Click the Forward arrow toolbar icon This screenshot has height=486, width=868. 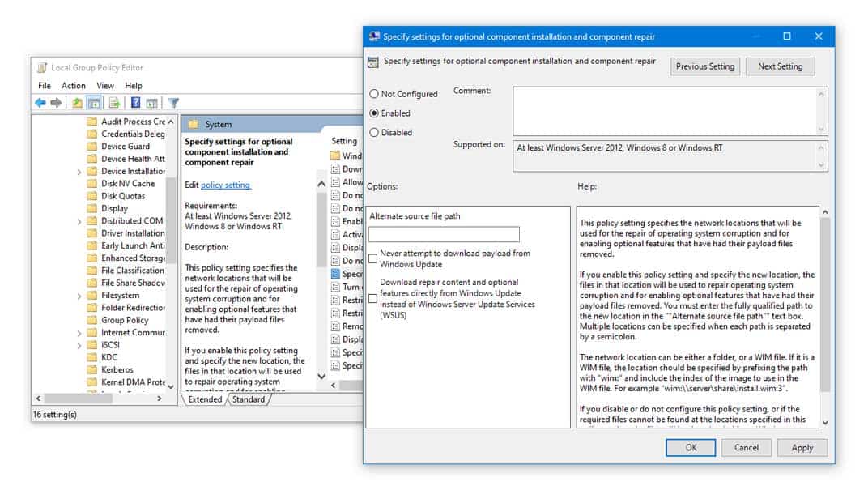(56, 103)
